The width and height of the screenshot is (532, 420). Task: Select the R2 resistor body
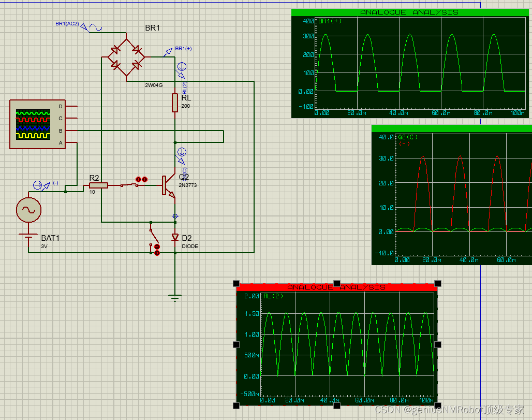(x=98, y=185)
